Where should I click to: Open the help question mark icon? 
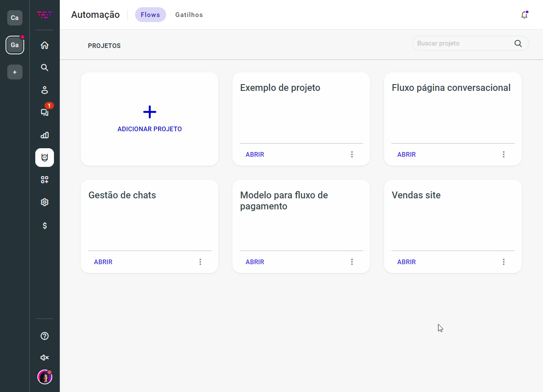[x=45, y=336]
